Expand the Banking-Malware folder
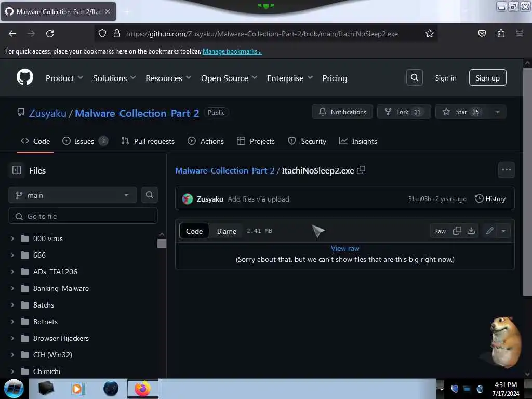532x399 pixels. (x=12, y=288)
